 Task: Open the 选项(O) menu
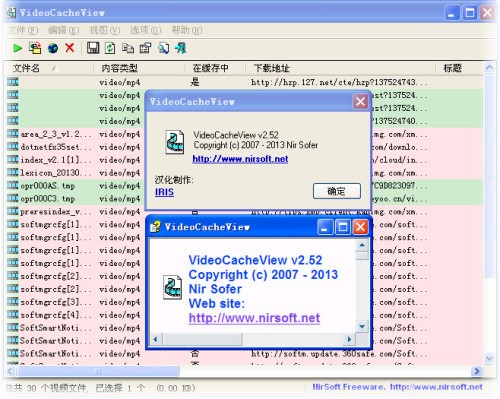[x=146, y=30]
